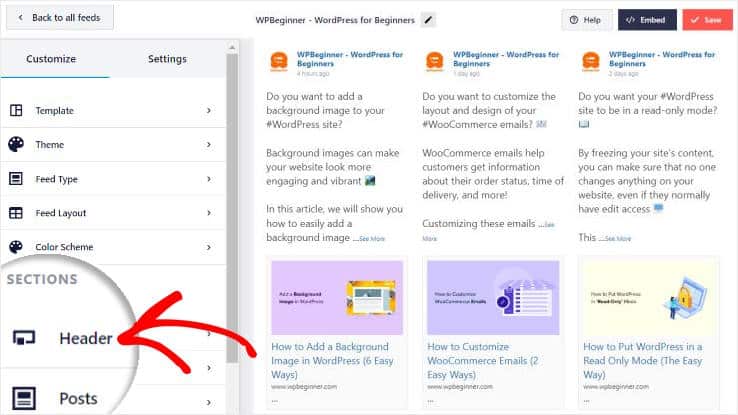Click the Feed Layout grid icon
Screen dimensions: 738x415
coord(16,213)
